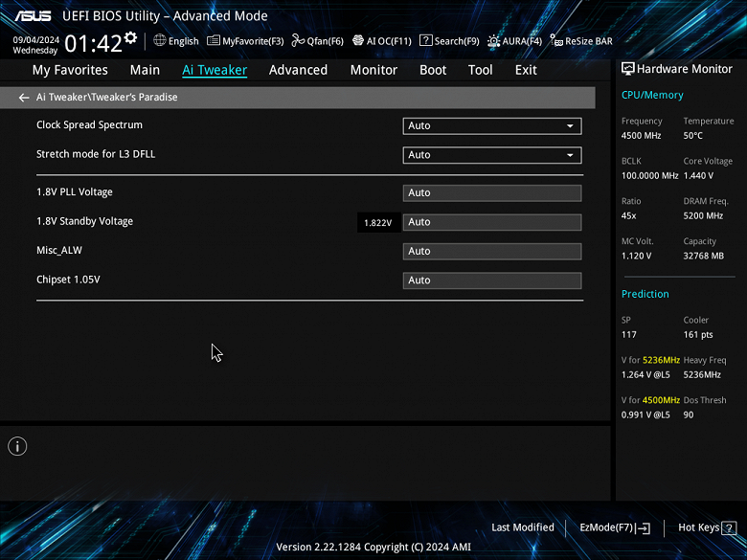
Task: Click the Clock Spread Spectrum label
Action: pyautogui.click(x=90, y=124)
